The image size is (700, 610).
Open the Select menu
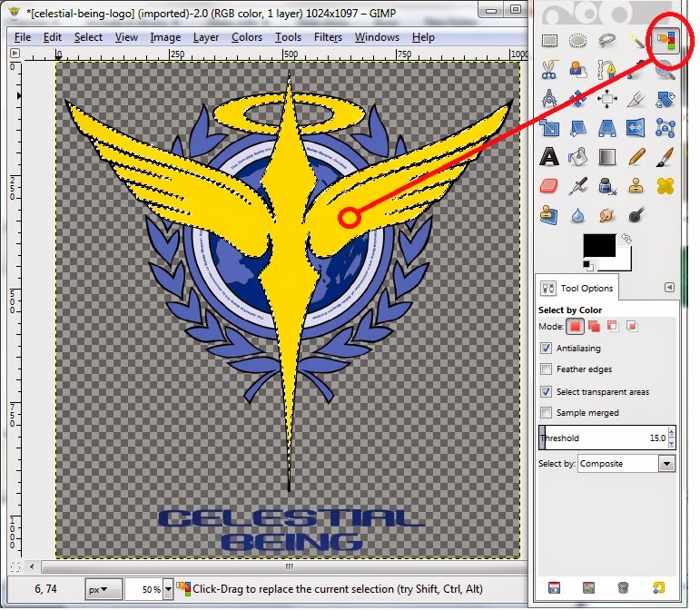pos(88,37)
